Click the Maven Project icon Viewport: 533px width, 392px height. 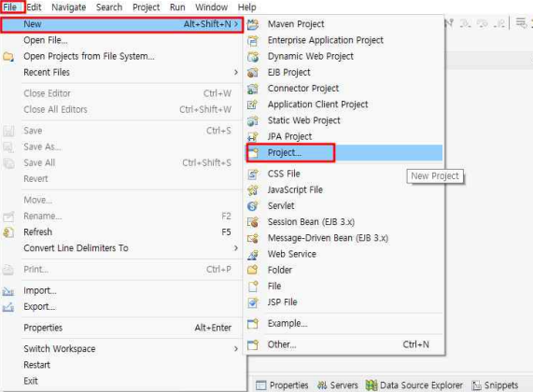click(253, 24)
